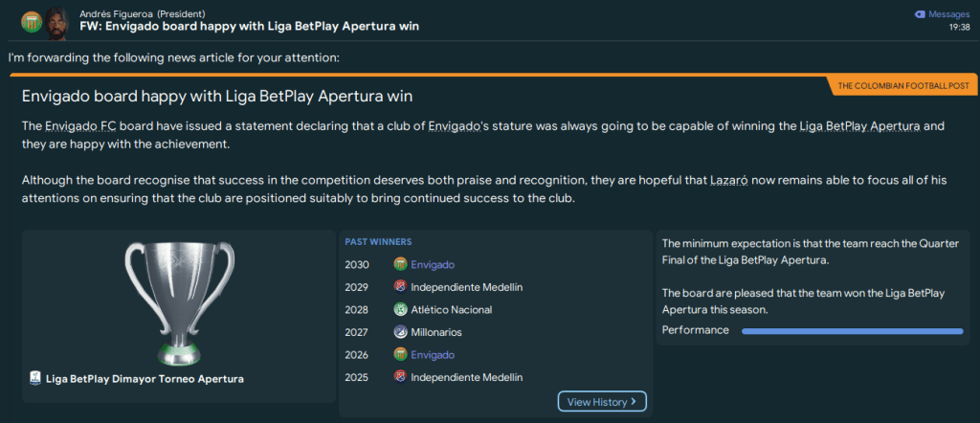The image size is (980, 423).
Task: Click the Millonarios club badge
Action: tap(400, 332)
